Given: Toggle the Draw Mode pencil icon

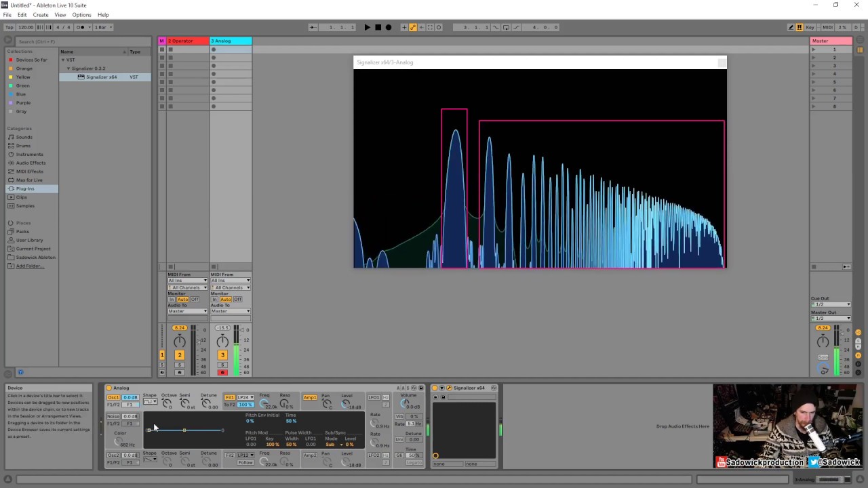Looking at the screenshot, I should click(791, 27).
